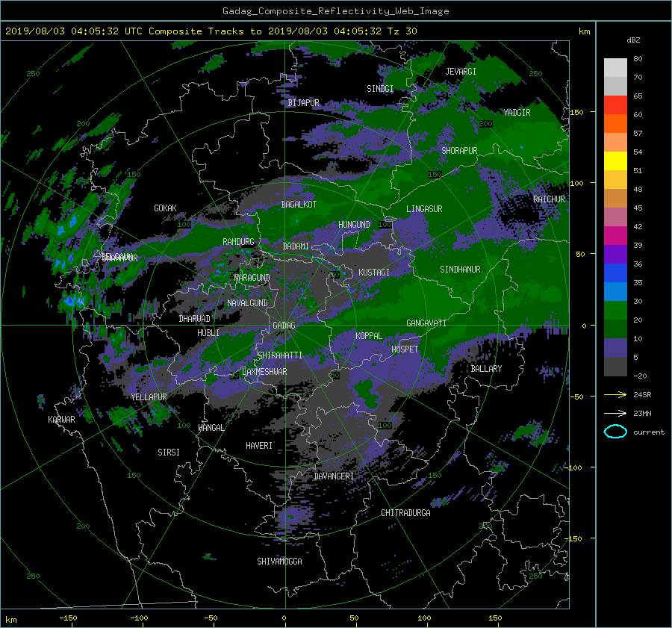The image size is (672, 628).
Task: Click the white 23MN track arrow
Action: 615,413
